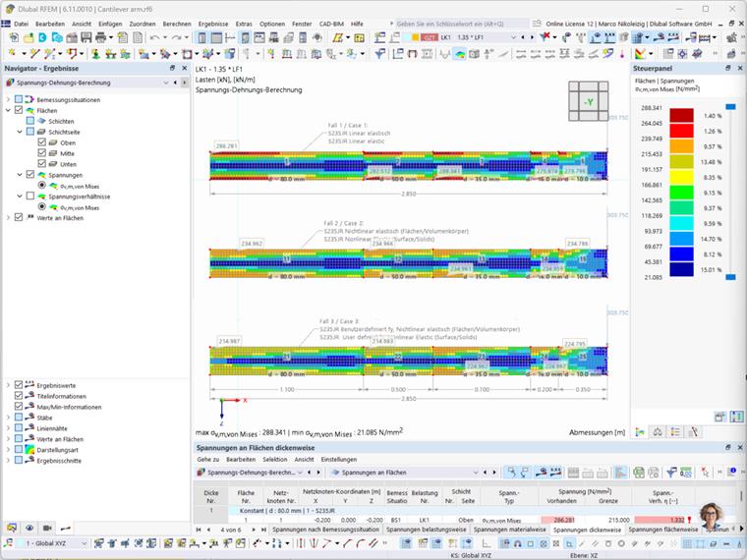Click the Undo arrow icon
747x560 pixels.
click(155, 37)
